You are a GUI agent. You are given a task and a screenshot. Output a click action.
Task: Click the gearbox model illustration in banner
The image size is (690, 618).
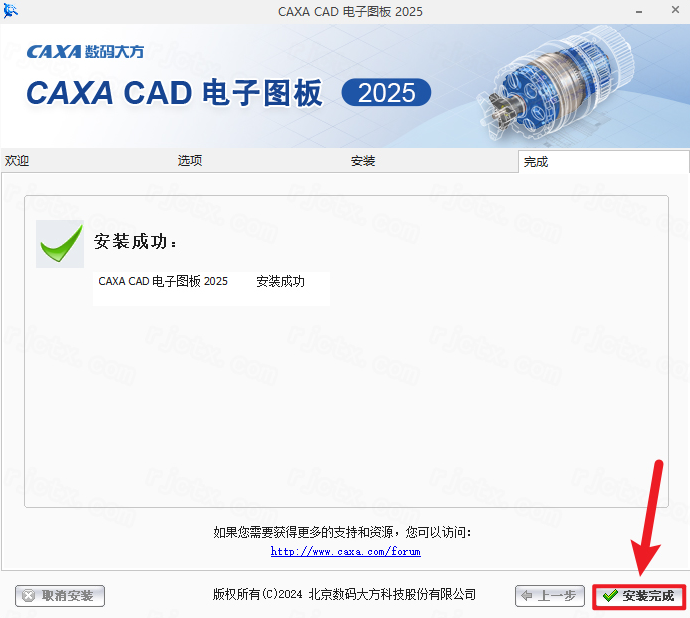(557, 84)
